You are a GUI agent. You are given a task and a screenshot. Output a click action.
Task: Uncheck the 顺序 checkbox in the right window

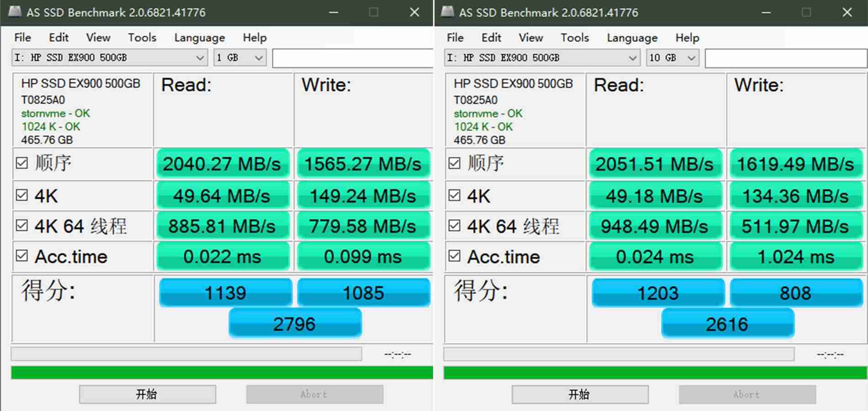click(x=455, y=163)
